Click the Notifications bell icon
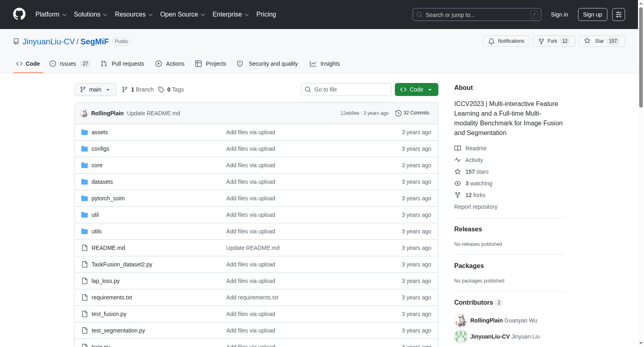Viewport: 644px width, 347px height. point(491,41)
